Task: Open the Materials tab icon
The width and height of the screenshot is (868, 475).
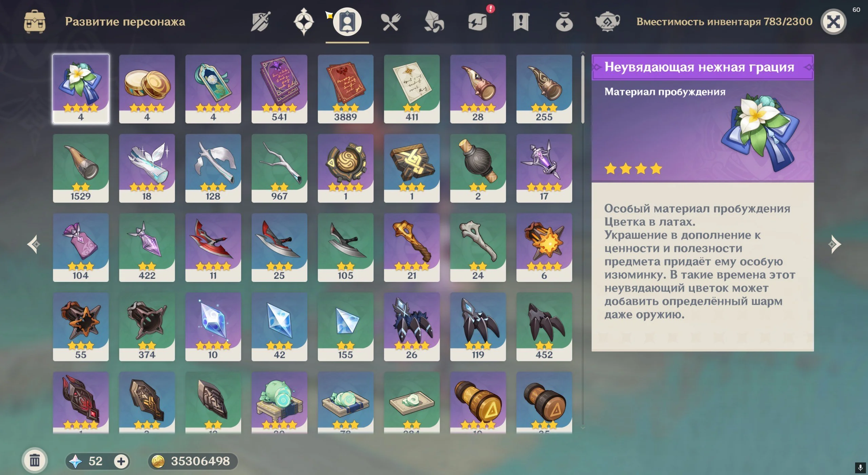Action: pos(434,22)
